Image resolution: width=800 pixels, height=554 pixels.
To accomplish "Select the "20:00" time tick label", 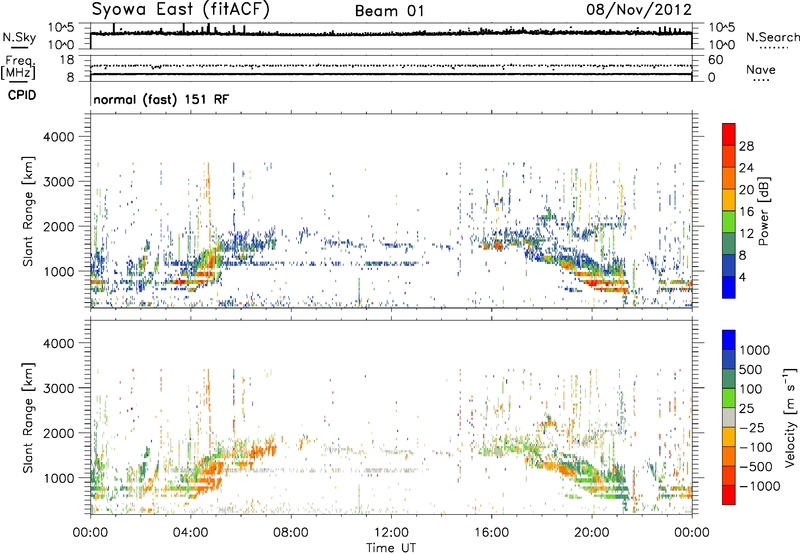I will click(592, 533).
